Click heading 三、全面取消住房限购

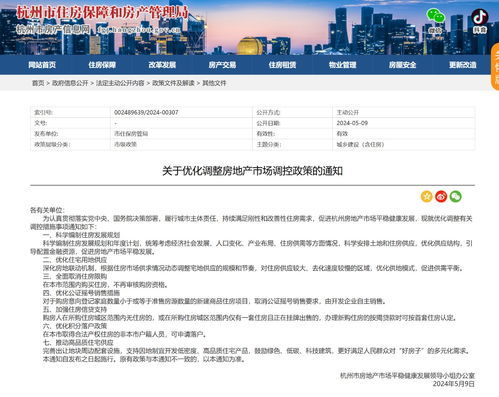75,276
